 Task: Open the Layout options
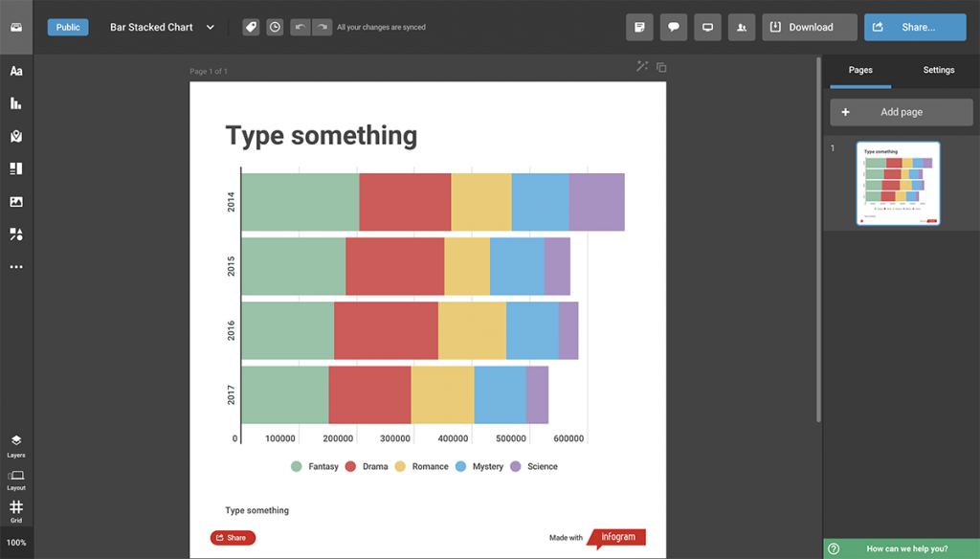coord(16,480)
